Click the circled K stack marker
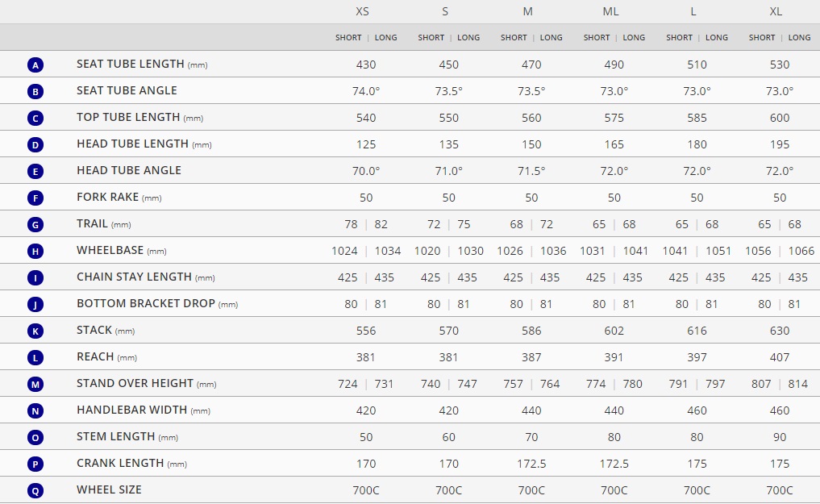 tap(35, 331)
